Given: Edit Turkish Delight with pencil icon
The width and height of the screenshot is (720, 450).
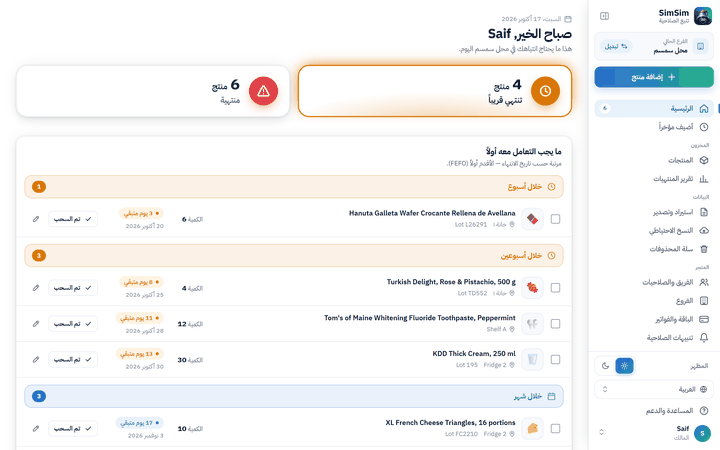Looking at the screenshot, I should (x=36, y=288).
